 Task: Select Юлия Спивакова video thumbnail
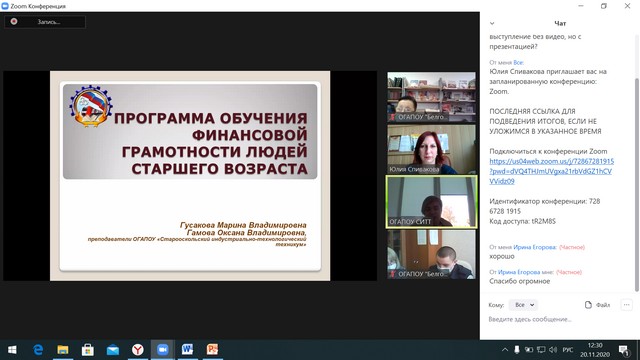431,149
